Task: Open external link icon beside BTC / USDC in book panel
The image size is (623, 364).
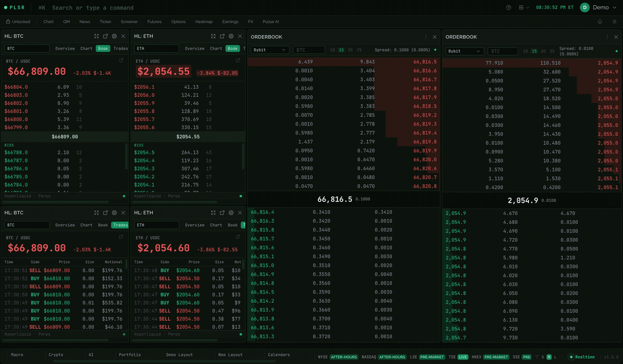Action: point(121,61)
